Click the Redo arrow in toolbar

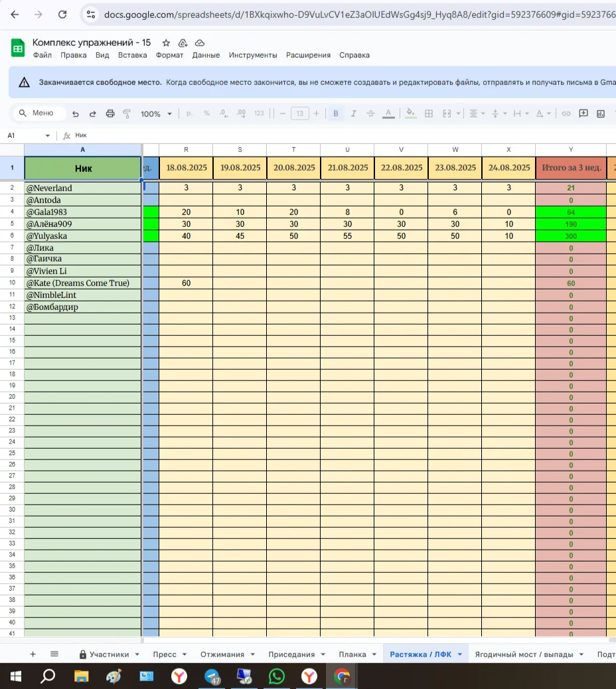(92, 114)
